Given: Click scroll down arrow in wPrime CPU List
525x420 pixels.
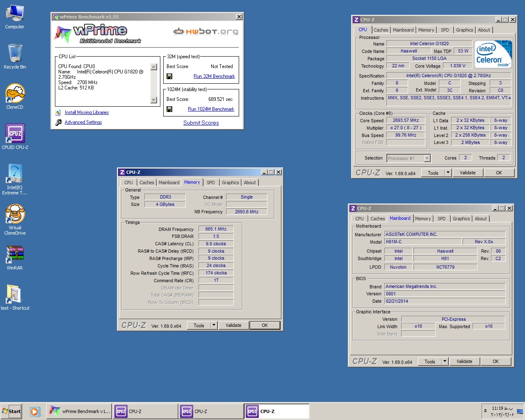Looking at the screenshot, I should (154, 100).
